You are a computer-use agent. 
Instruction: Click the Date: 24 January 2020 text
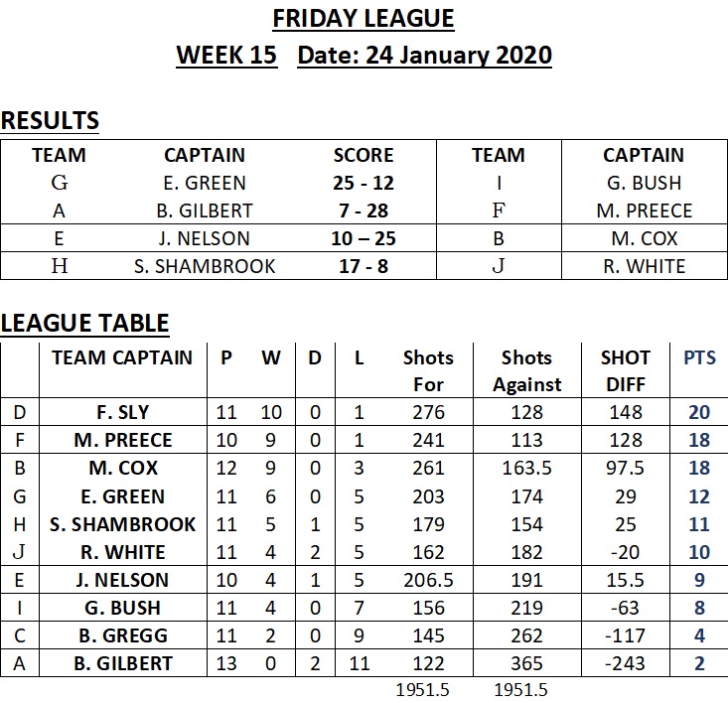click(x=424, y=56)
